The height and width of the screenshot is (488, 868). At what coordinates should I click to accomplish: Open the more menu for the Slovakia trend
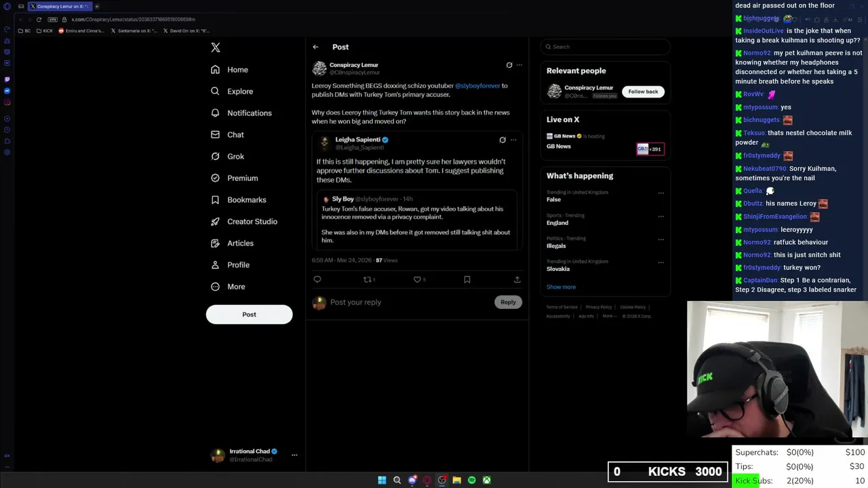660,262
